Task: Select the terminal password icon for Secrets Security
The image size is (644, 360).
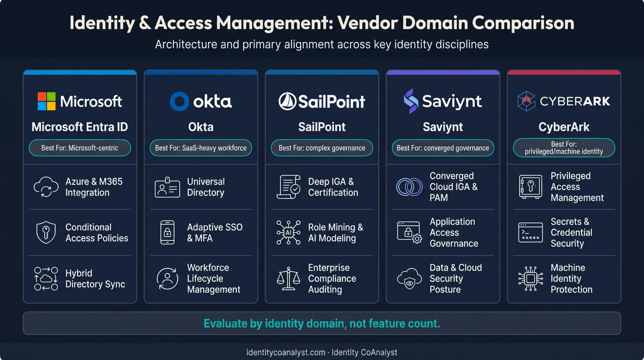Action: coord(530,233)
